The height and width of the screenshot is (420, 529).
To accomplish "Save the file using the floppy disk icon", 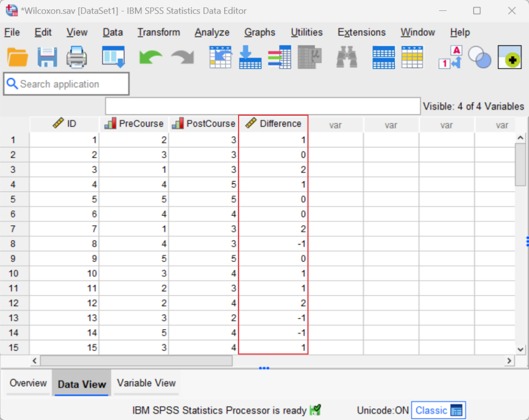I will 47,57.
